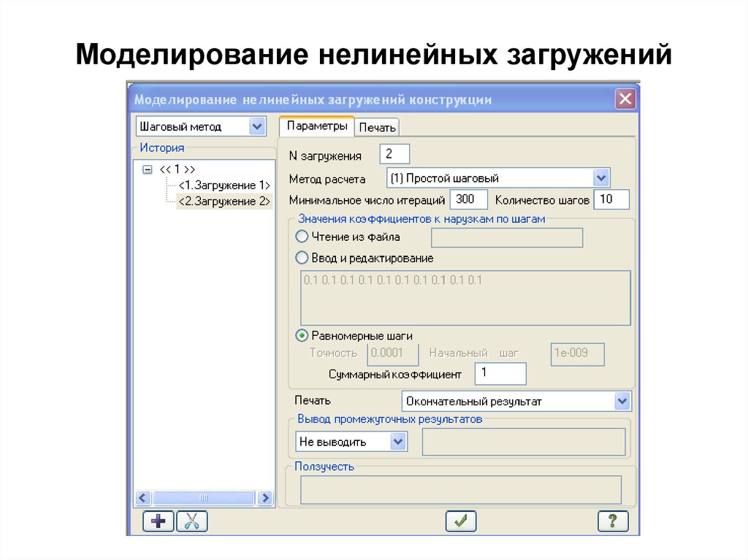Select '<1.Загружение 1>' in the history tree

(224, 185)
